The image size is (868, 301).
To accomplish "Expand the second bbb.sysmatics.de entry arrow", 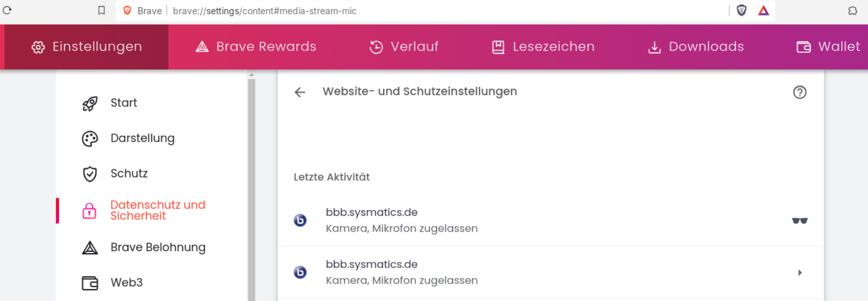I will click(800, 273).
